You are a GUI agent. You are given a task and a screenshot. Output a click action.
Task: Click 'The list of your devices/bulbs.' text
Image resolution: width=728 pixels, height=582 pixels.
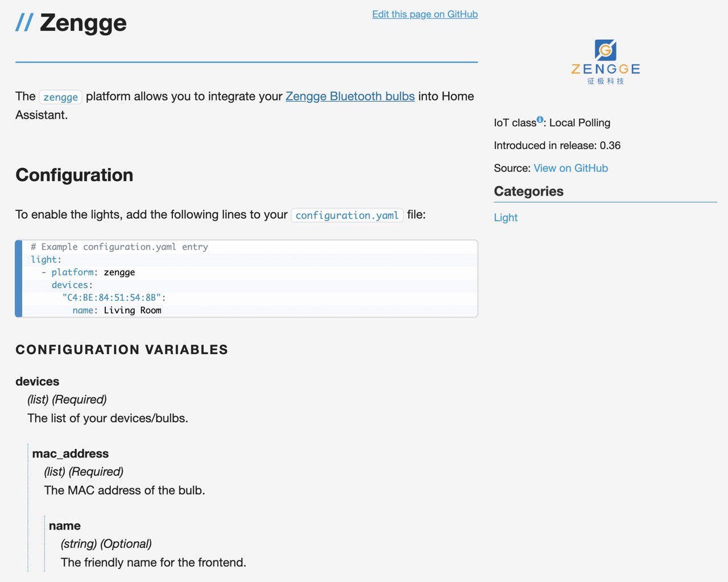[x=108, y=418]
